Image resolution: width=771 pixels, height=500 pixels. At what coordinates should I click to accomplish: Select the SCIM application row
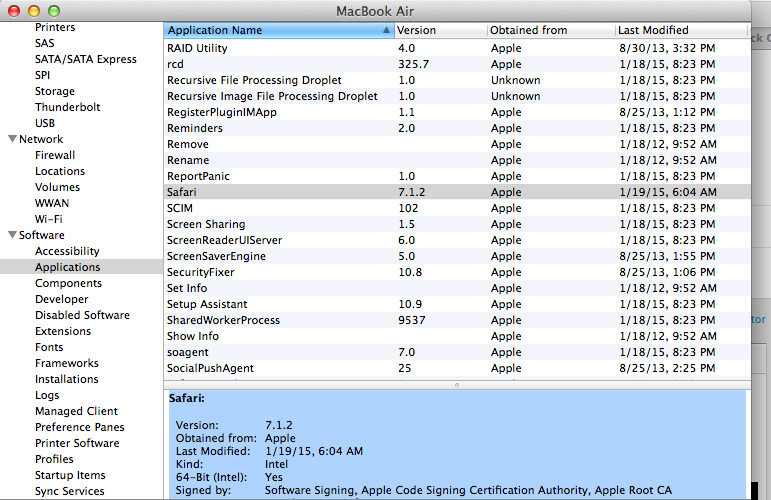(457, 208)
